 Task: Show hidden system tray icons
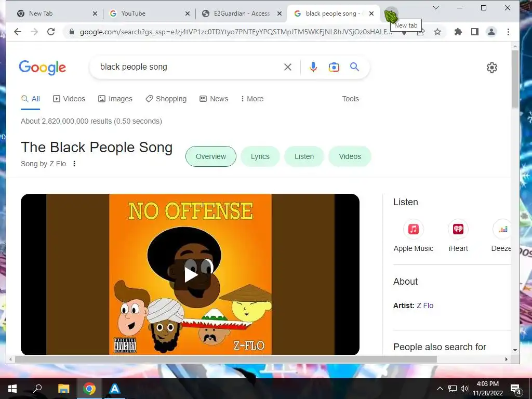[x=440, y=389]
